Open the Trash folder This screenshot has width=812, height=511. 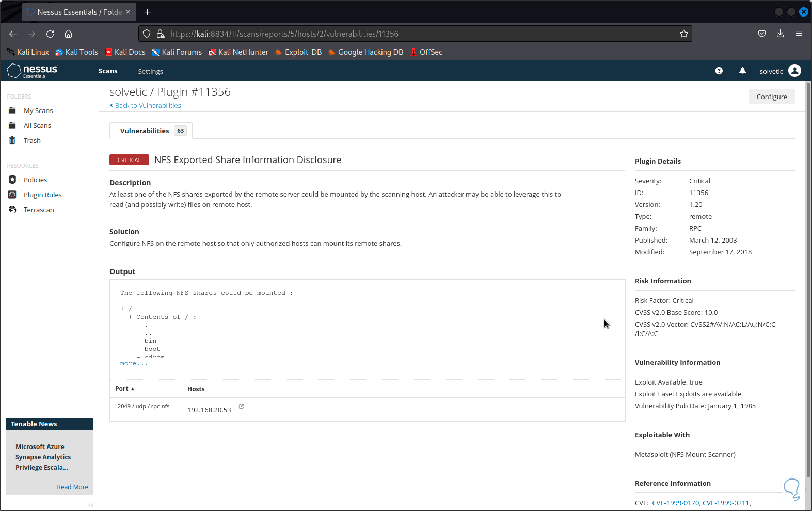[x=32, y=140]
